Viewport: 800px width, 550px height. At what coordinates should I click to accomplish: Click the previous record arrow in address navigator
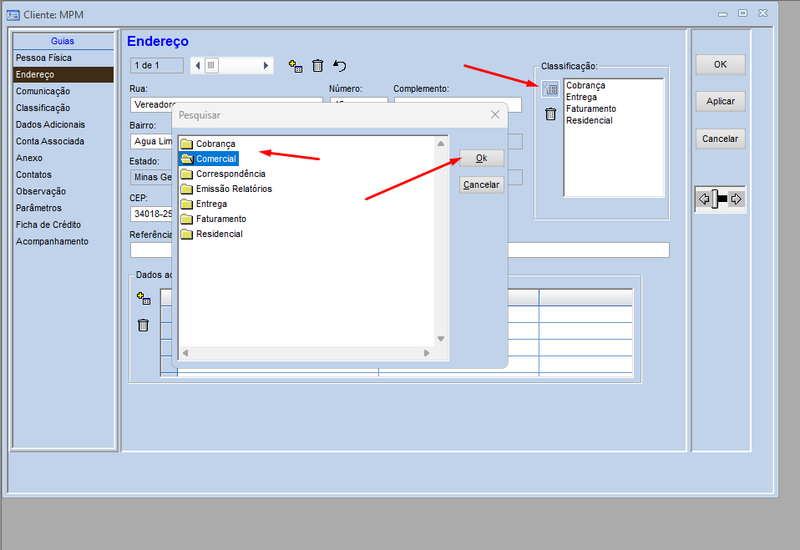point(197,65)
